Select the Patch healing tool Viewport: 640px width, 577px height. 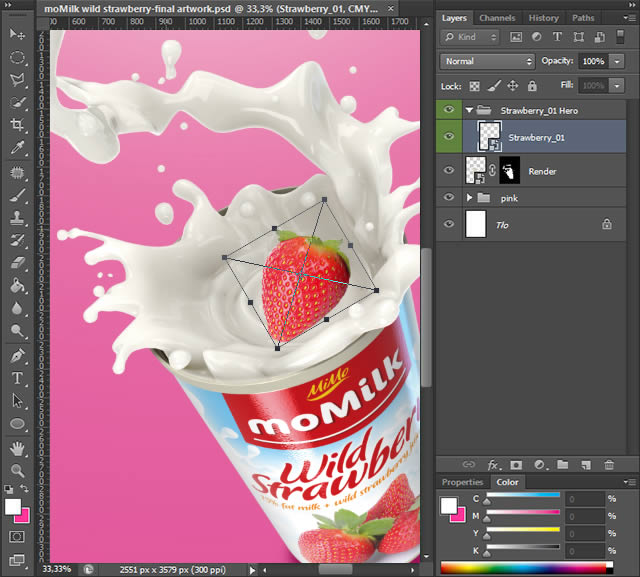tap(17, 173)
